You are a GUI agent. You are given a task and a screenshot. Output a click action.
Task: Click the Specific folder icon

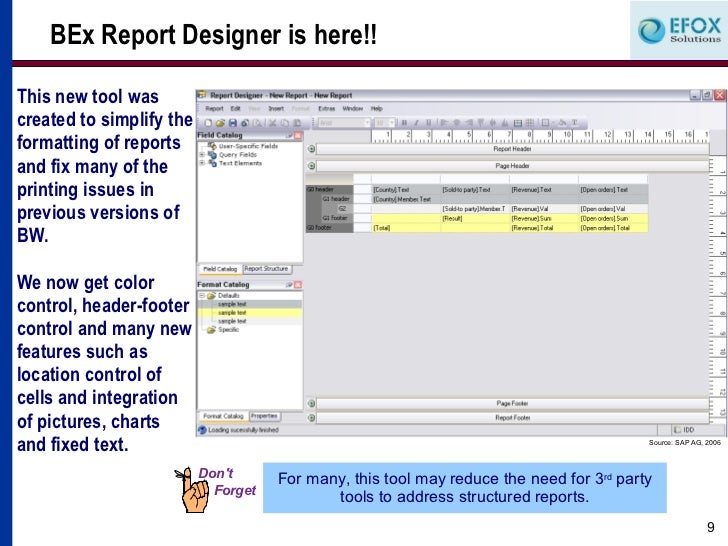pos(211,330)
